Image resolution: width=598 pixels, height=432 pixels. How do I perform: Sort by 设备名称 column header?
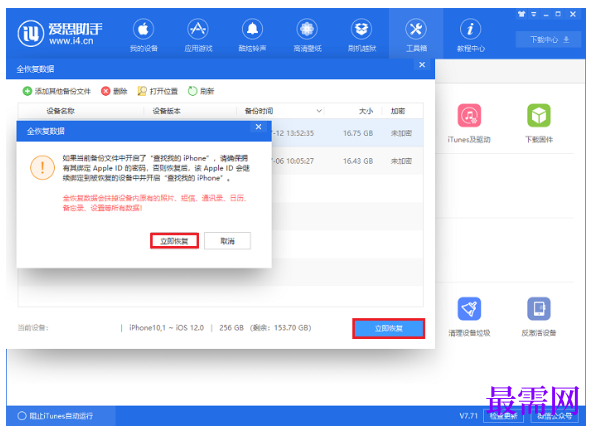[x=60, y=111]
